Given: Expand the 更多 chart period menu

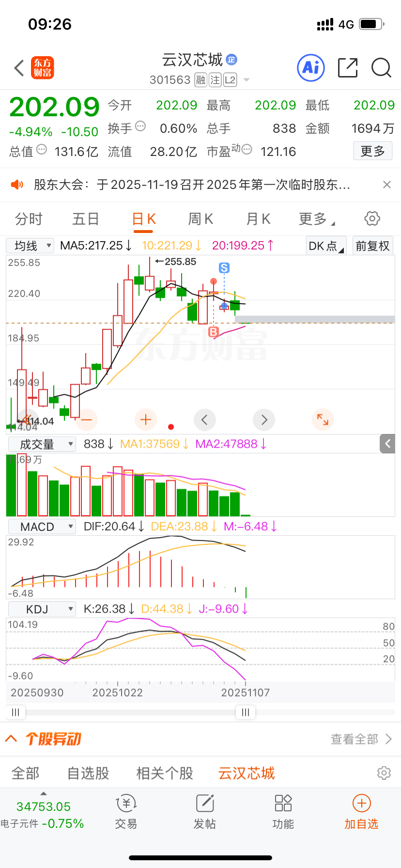Looking at the screenshot, I should (317, 219).
